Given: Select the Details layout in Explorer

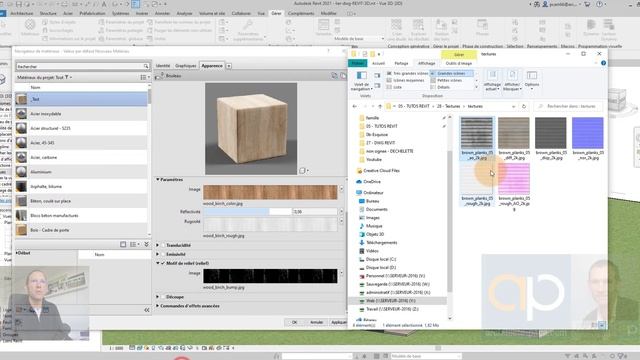Looking at the screenshot, I should [x=440, y=87].
